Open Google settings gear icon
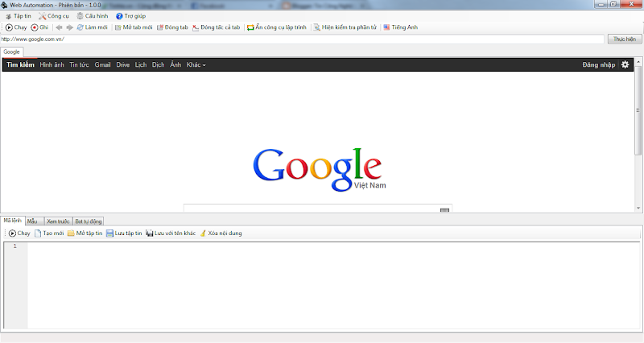The height and width of the screenshot is (343, 644). click(625, 65)
